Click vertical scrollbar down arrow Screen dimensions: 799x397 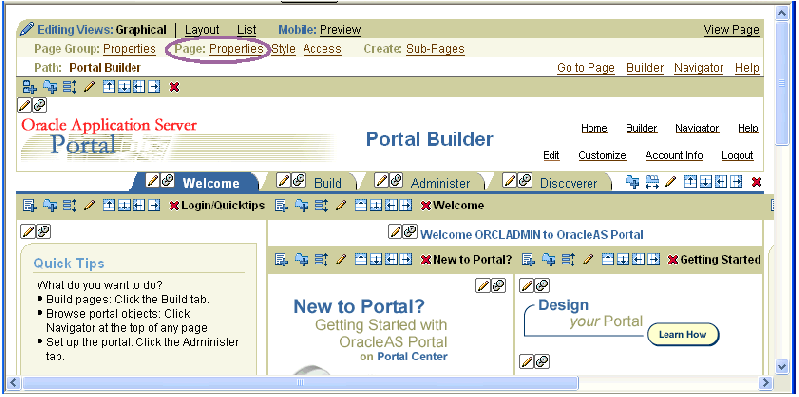point(782,365)
